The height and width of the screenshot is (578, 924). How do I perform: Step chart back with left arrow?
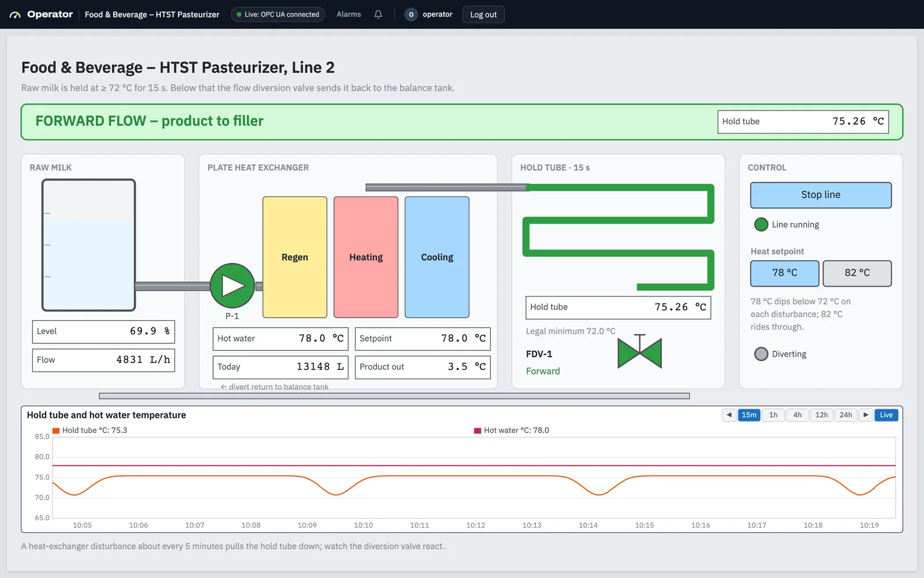(x=729, y=415)
